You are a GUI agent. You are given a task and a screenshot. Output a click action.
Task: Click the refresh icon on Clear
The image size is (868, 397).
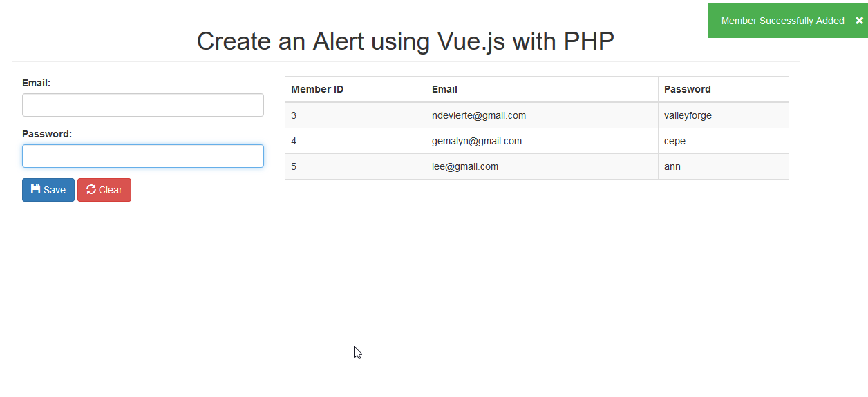(91, 189)
